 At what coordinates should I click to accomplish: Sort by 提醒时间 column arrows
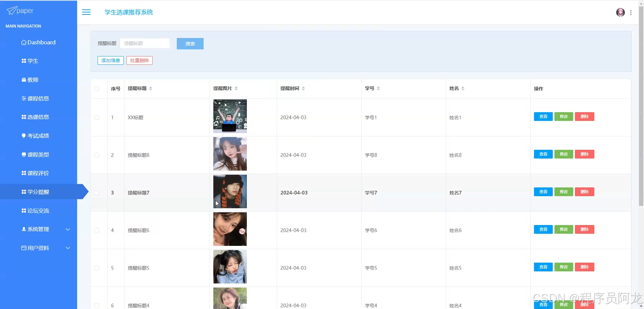point(303,88)
